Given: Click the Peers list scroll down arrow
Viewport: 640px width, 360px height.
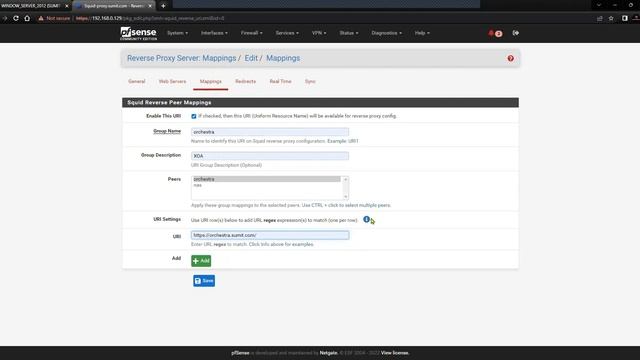Looking at the screenshot, I should coord(345,197).
